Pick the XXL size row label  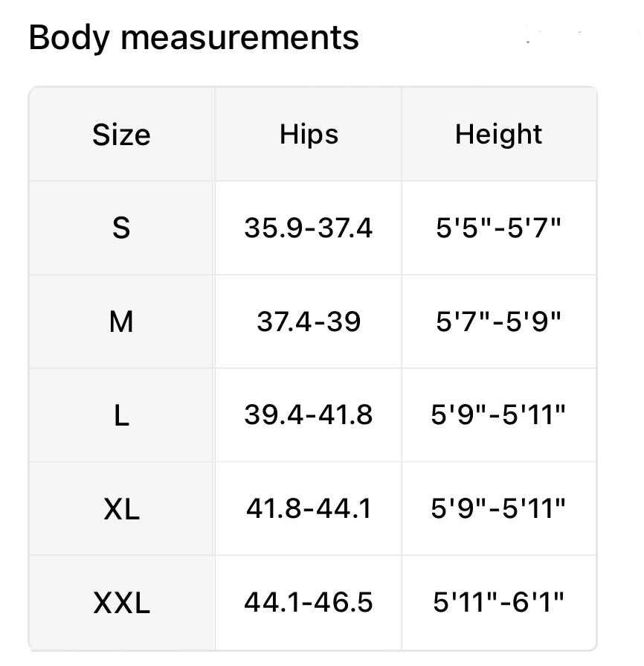(x=121, y=603)
